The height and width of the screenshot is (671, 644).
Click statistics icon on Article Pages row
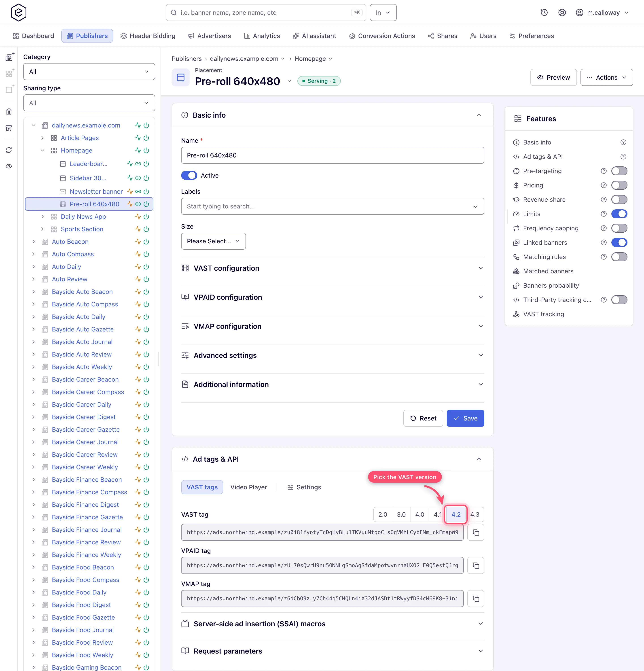pyautogui.click(x=138, y=138)
